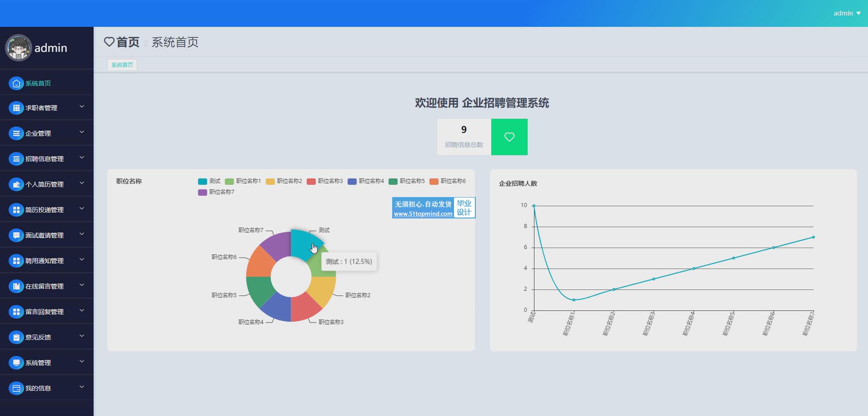Click the 个人简历管理 folder icon
Screen dimensions: 868x416
coord(16,184)
